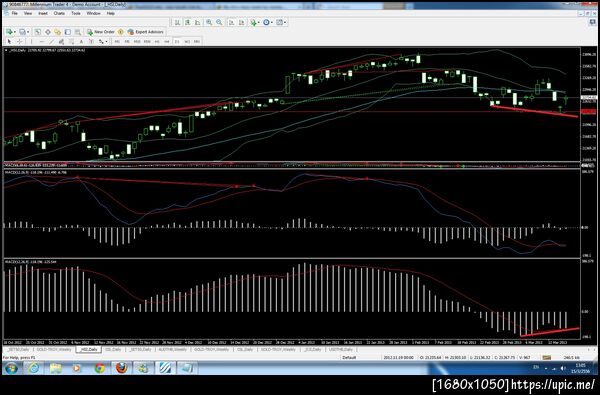
Task: Show the Navigator panel
Action: point(57,32)
